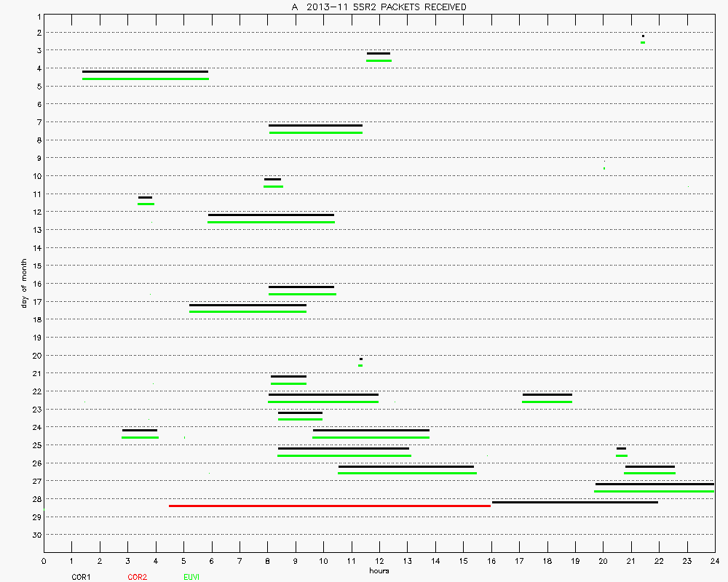Click the black bar on day 17
This screenshot has width=728, height=582.
coord(248,305)
